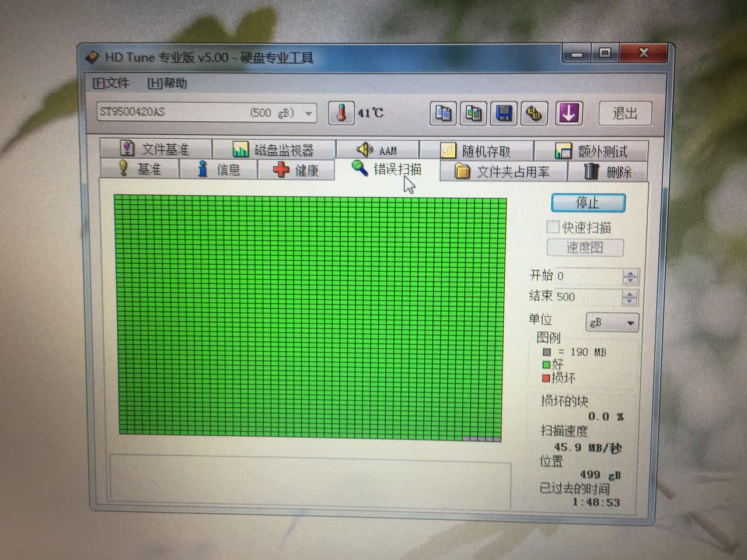Expand the ST9500420AS drive dropdown
Image resolution: width=747 pixels, height=560 pixels.
click(309, 113)
